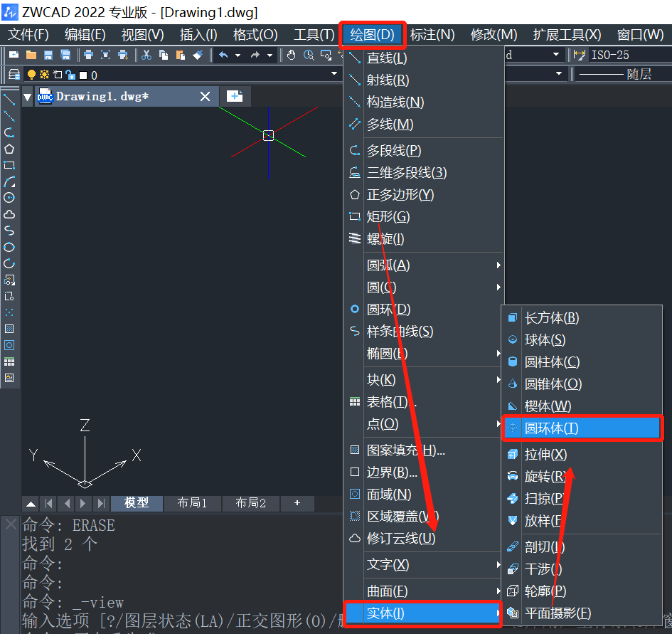
Task: Toggle layer on/off lightbulb icon
Action: click(31, 75)
